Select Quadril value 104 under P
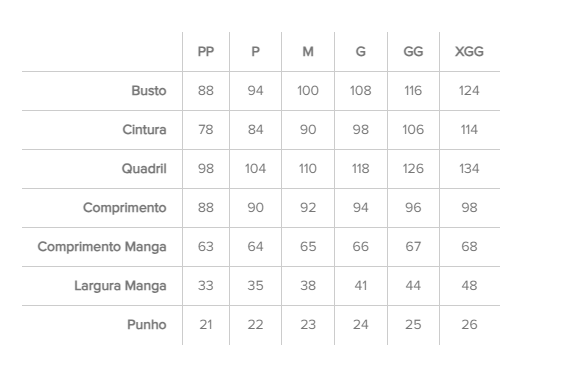Viewport: 585px width, 368px height. point(255,169)
